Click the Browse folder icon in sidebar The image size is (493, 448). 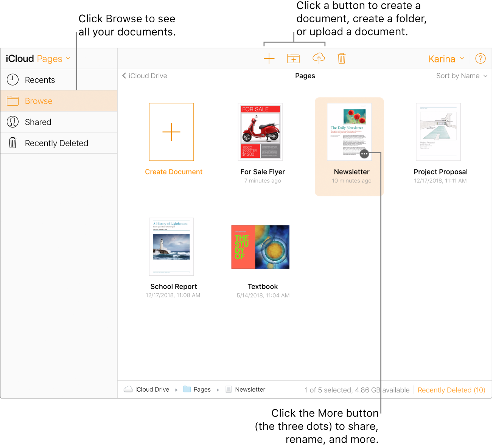(12, 101)
